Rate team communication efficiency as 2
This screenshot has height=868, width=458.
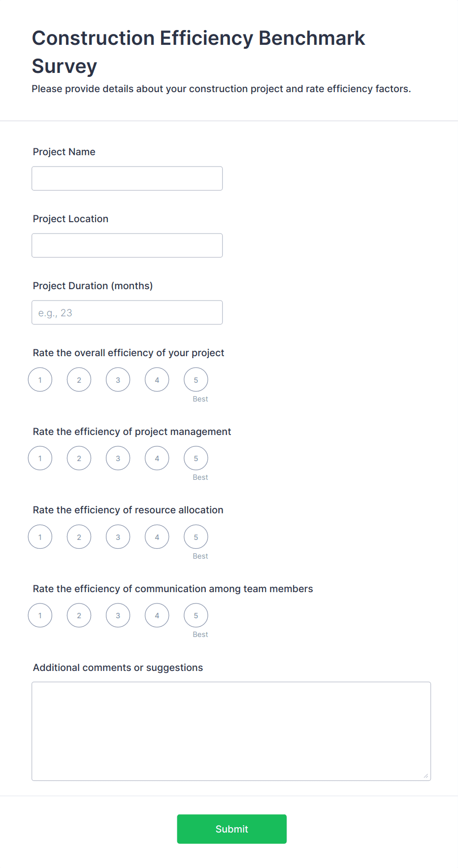click(79, 615)
